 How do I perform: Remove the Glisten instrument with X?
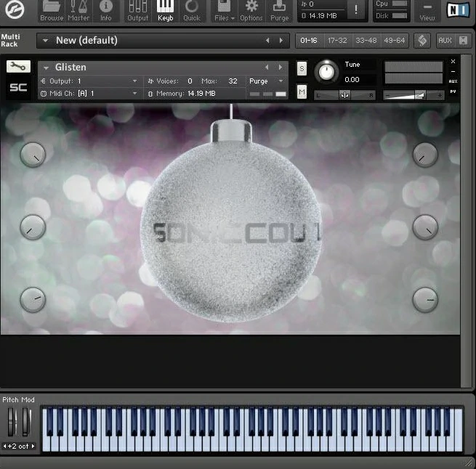[x=453, y=61]
